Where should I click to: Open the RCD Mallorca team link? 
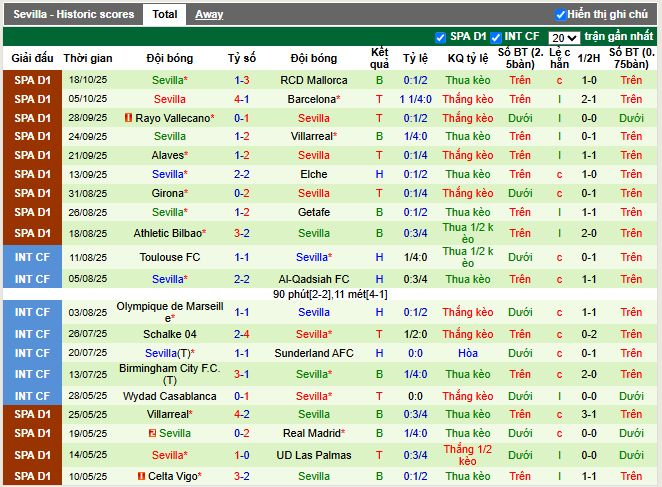coord(313,80)
